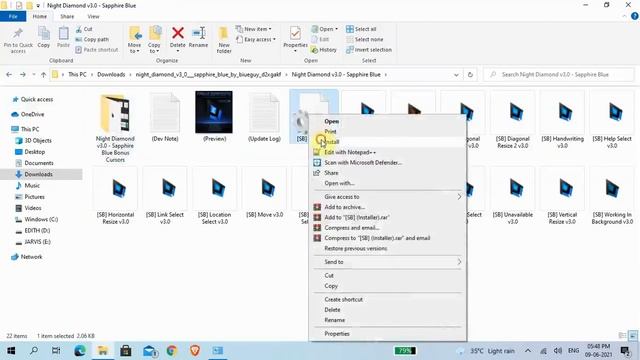Click Select none in ribbon

[364, 39]
